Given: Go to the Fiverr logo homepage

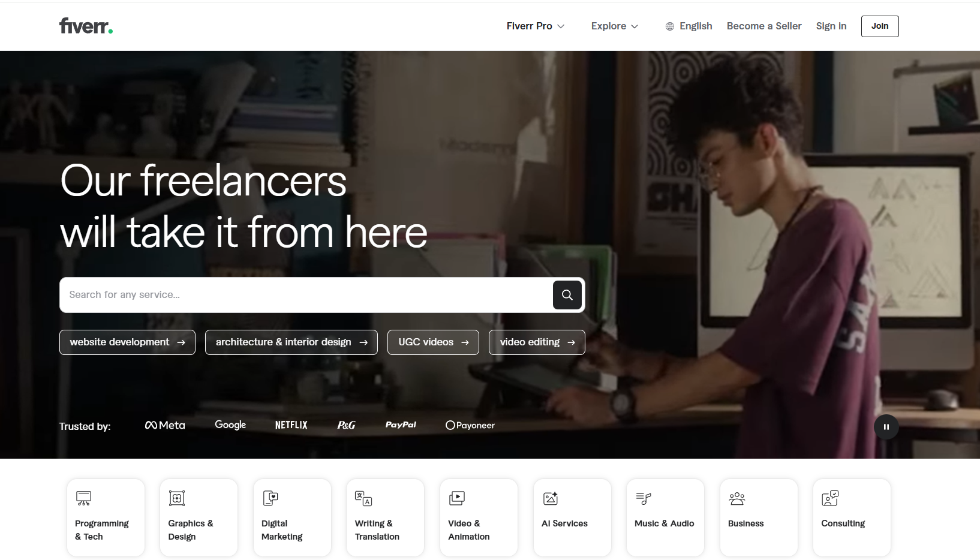Looking at the screenshot, I should pos(86,26).
